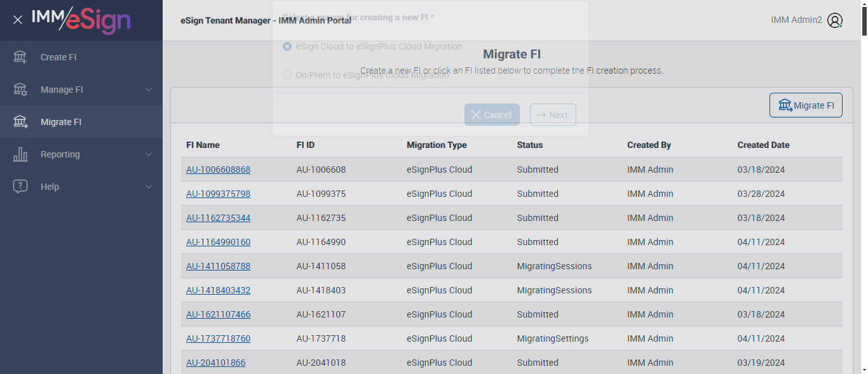
Task: Open FI link AU-1737718760
Action: 218,338
